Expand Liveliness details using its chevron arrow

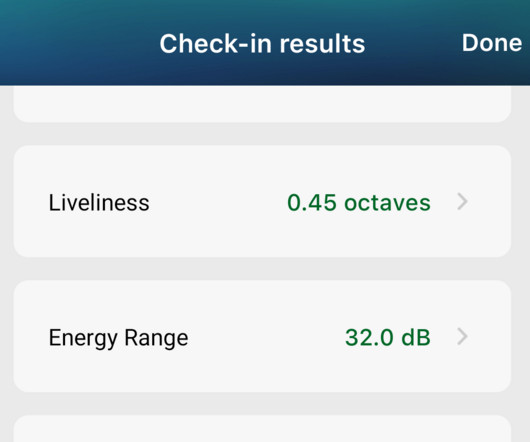(462, 202)
